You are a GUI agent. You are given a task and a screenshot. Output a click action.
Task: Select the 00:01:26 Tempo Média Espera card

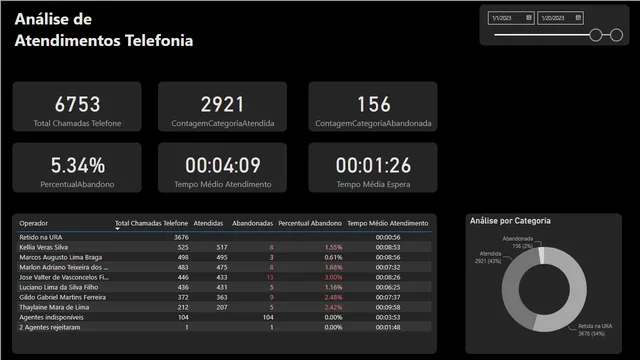[x=373, y=167]
